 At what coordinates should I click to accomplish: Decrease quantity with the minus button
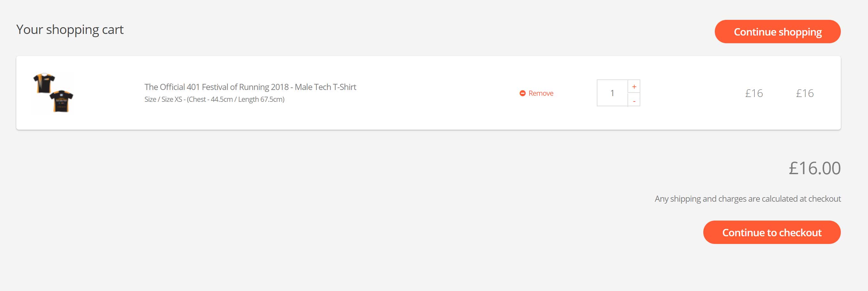(634, 101)
